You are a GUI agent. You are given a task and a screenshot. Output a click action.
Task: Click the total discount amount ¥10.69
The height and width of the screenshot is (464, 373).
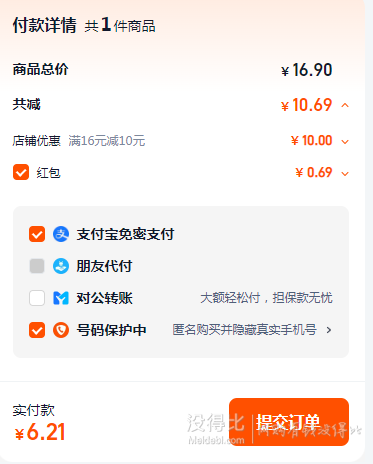coord(307,105)
